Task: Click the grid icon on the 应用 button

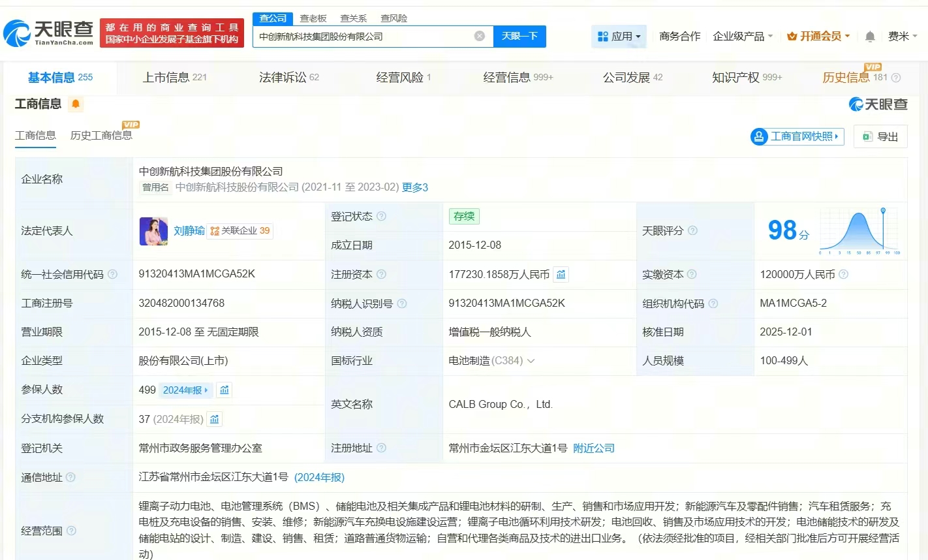Action: (603, 37)
